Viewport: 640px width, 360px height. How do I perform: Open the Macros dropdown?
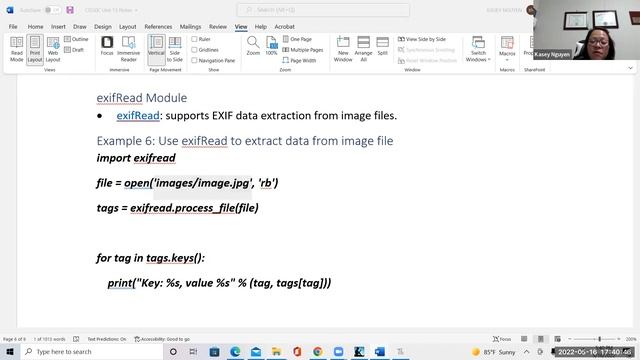pos(507,49)
